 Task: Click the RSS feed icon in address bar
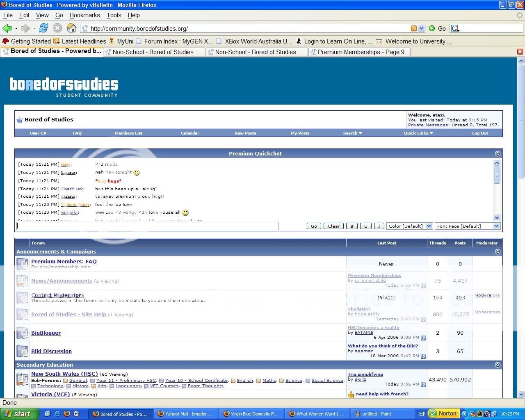click(414, 28)
